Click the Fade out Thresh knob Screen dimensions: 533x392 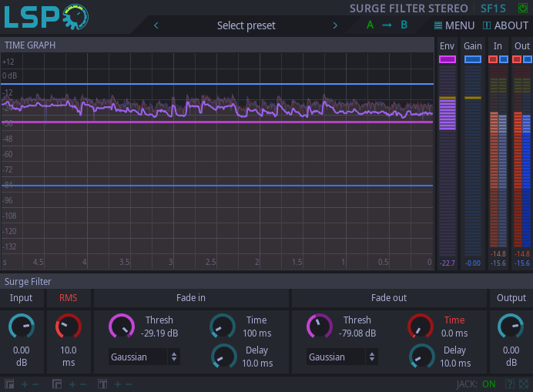pos(320,326)
